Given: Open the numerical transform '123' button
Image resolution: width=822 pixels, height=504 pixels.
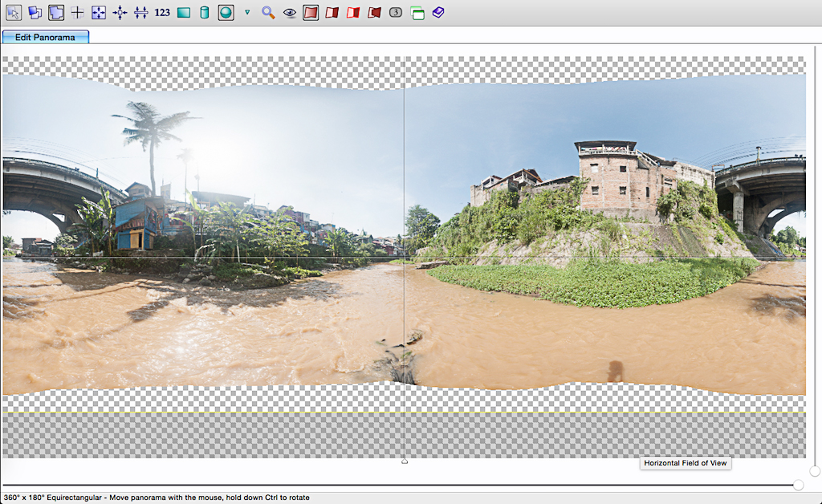Looking at the screenshot, I should tap(162, 12).
